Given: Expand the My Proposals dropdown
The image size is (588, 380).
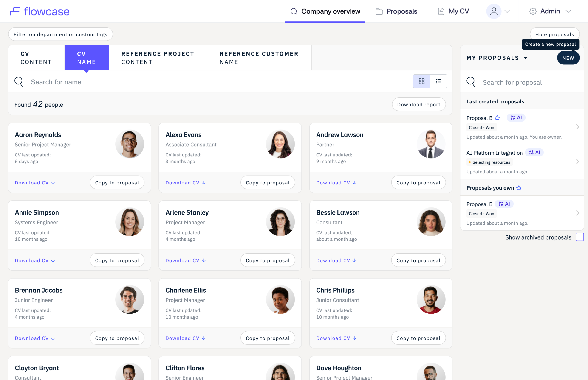Looking at the screenshot, I should point(526,58).
